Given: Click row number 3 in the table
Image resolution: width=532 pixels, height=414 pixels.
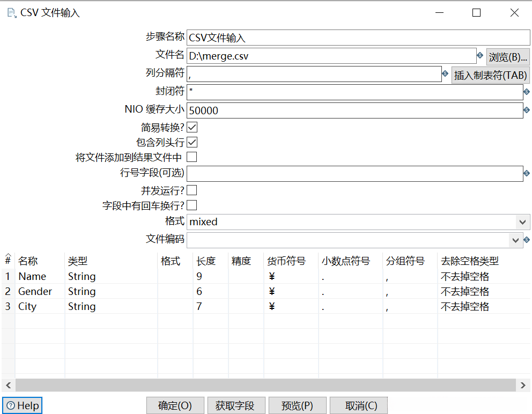Looking at the screenshot, I should [x=8, y=306].
